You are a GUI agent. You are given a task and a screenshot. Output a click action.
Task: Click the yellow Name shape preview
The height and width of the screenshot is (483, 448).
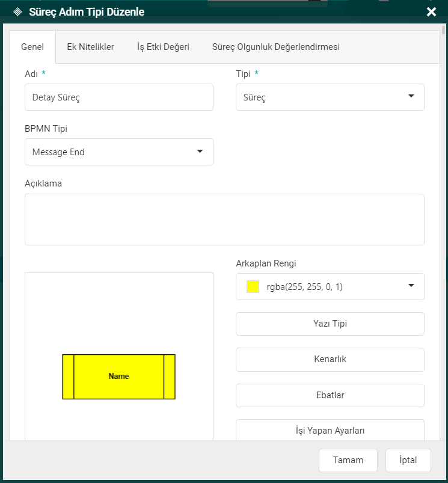[x=118, y=377]
